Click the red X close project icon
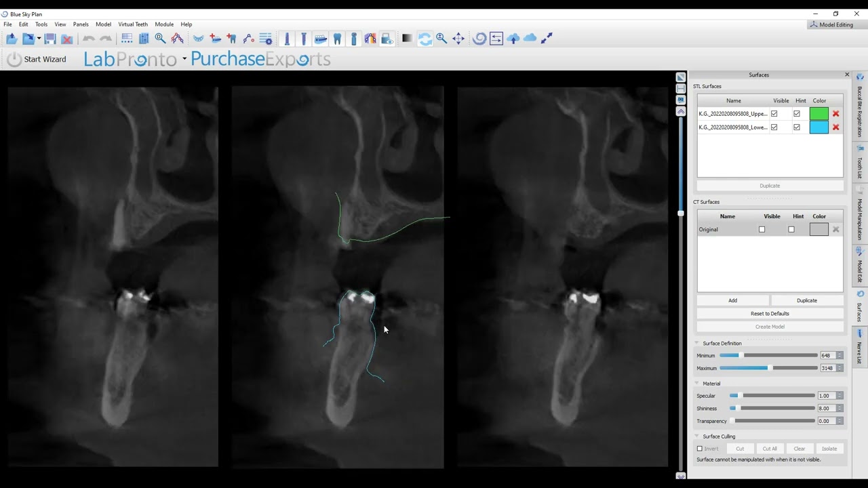This screenshot has height=488, width=868. click(x=67, y=39)
